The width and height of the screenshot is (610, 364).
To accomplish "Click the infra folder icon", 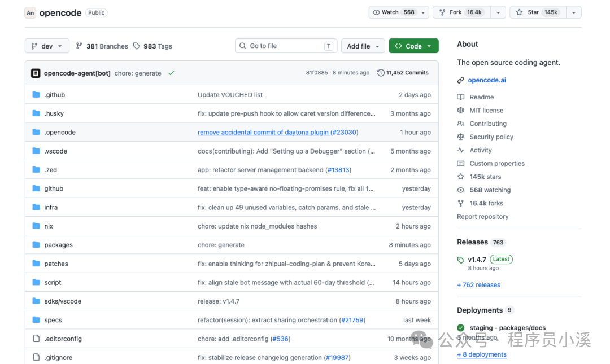I will [x=36, y=207].
